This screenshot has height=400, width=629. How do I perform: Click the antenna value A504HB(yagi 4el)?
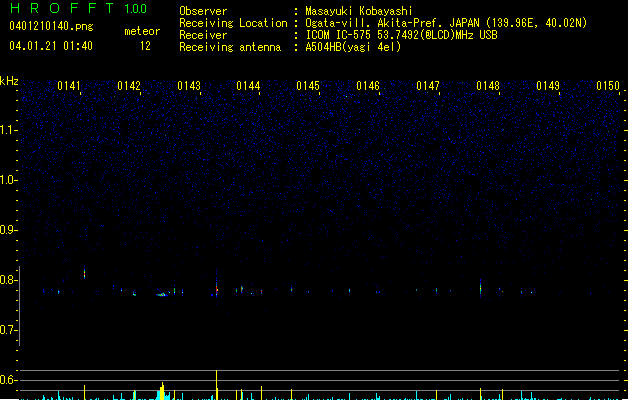353,47
